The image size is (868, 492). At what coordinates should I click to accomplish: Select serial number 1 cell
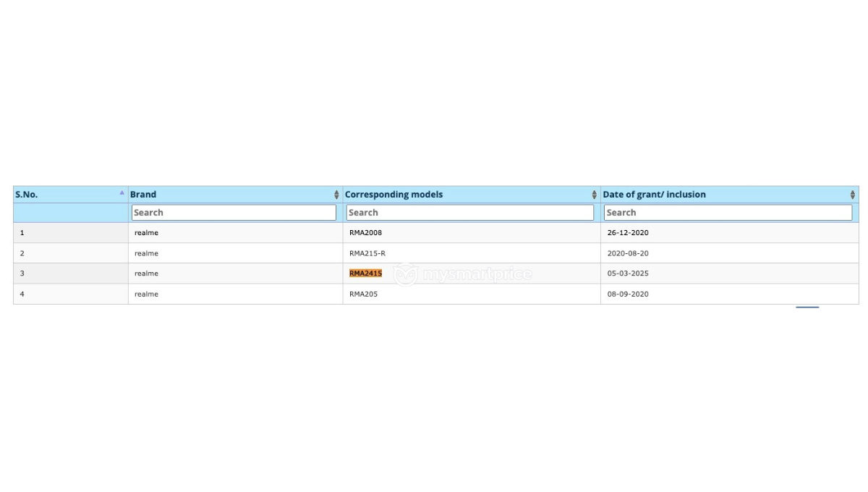coord(71,233)
